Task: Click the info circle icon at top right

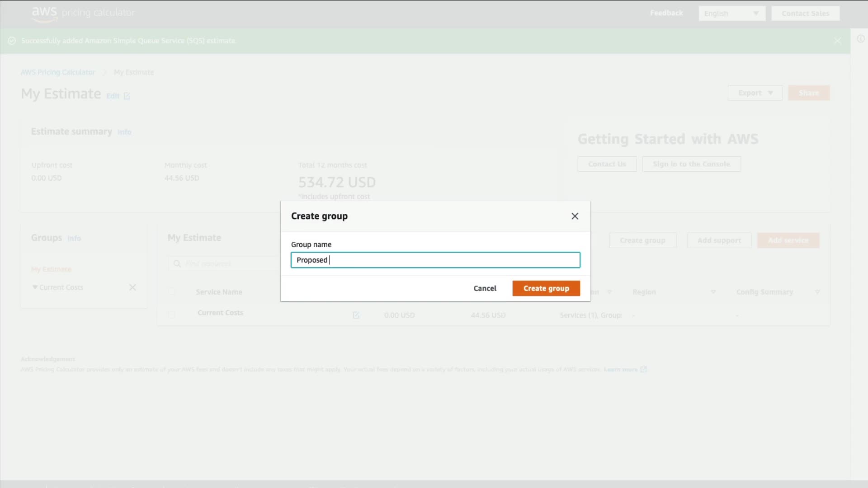Action: pyautogui.click(x=861, y=39)
